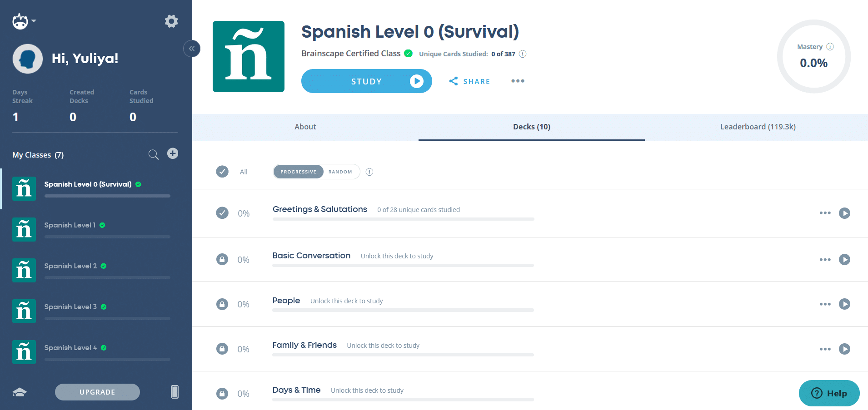Collapse the sidebar with double-chevron button

click(192, 49)
